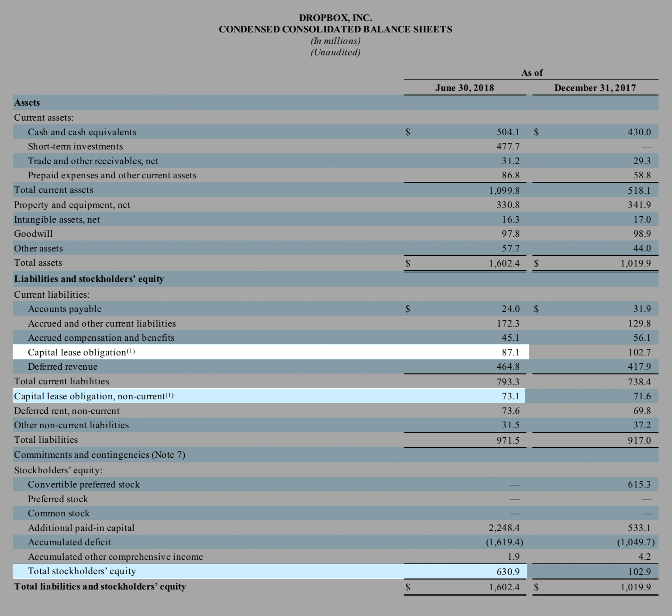Click the 917.0 total liabilities value

pyautogui.click(x=639, y=440)
